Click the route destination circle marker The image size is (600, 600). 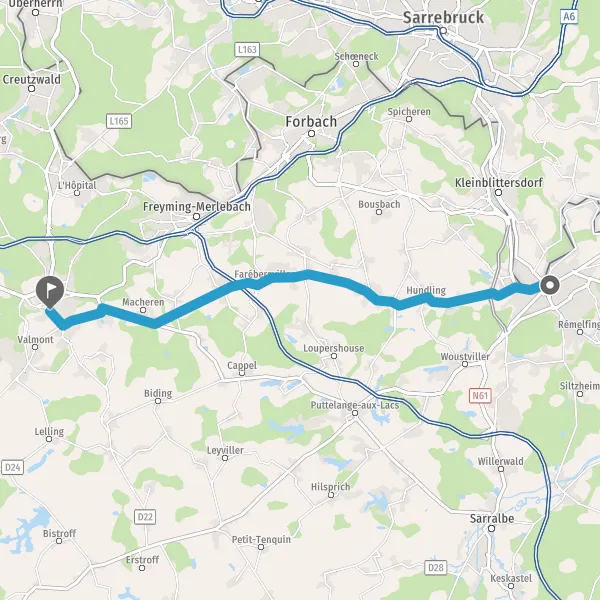pos(550,285)
